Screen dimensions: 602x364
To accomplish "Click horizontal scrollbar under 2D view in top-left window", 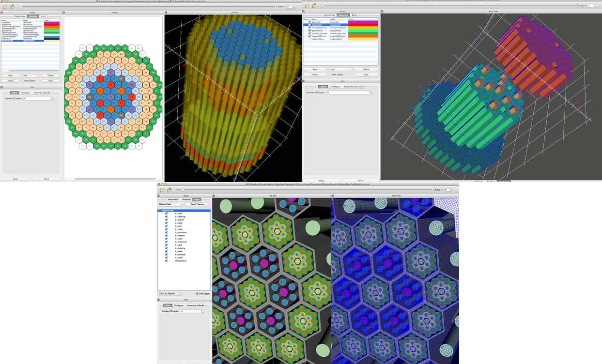I will (x=114, y=179).
